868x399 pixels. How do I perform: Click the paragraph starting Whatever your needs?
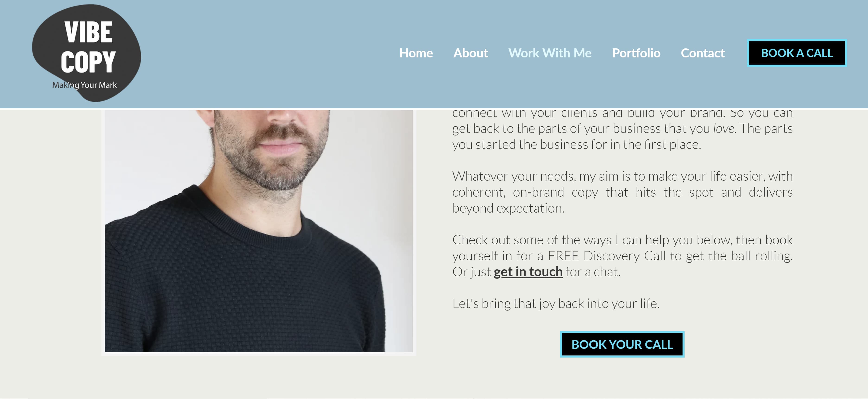click(622, 192)
